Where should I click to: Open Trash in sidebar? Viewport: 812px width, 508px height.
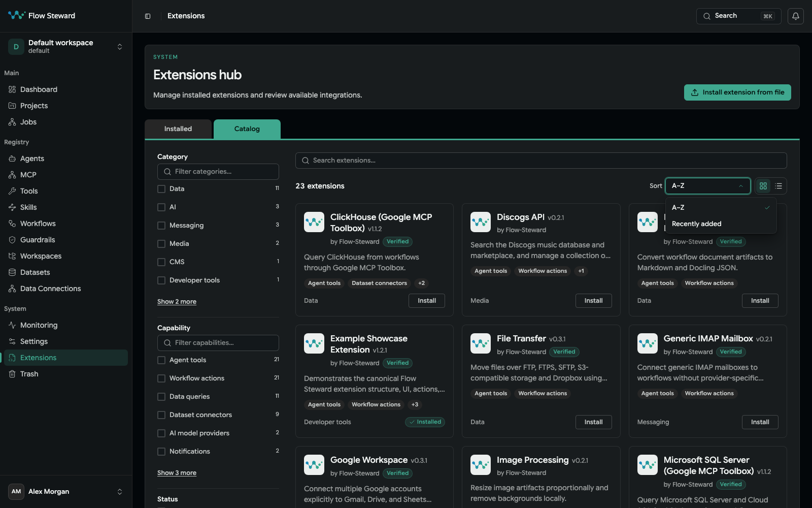(66, 374)
